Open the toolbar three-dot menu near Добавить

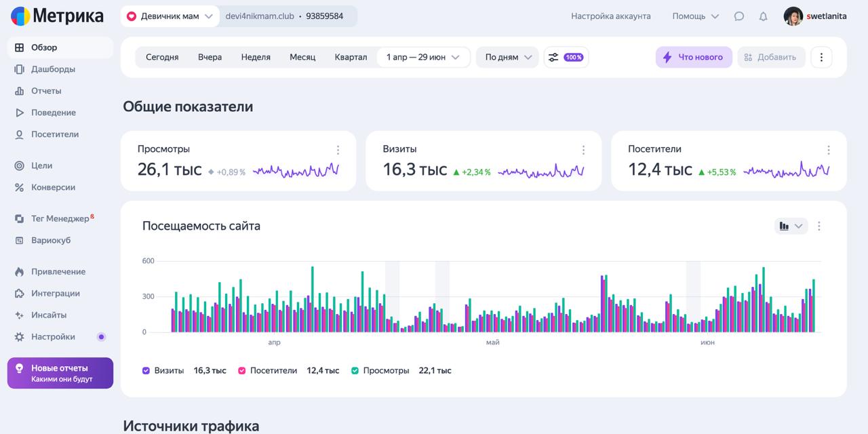click(821, 57)
